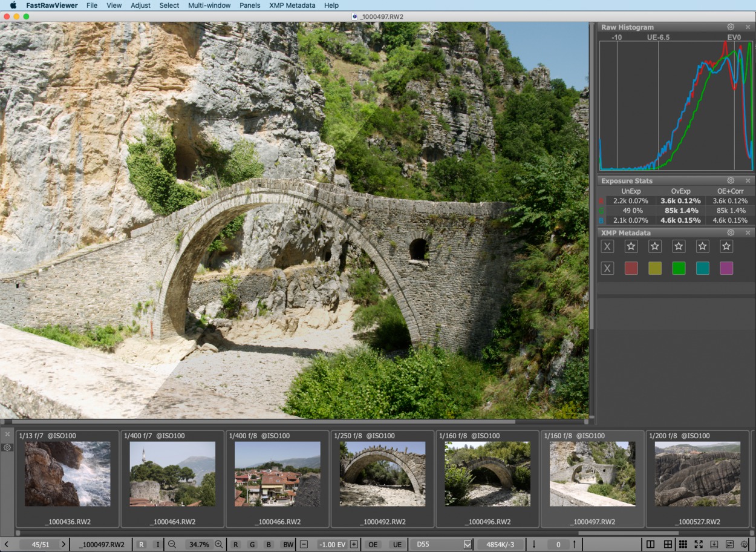
Task: Open Exposure Stats panel settings gear
Action: click(731, 181)
